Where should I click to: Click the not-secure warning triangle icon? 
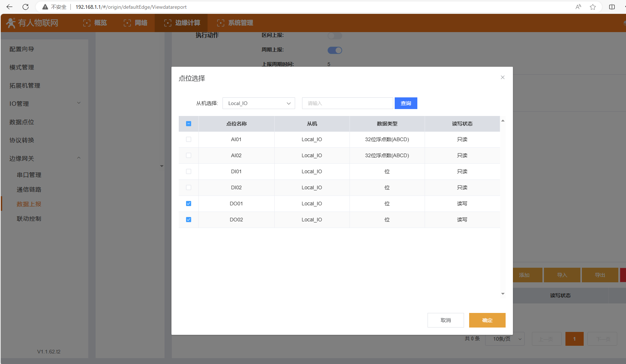point(45,7)
